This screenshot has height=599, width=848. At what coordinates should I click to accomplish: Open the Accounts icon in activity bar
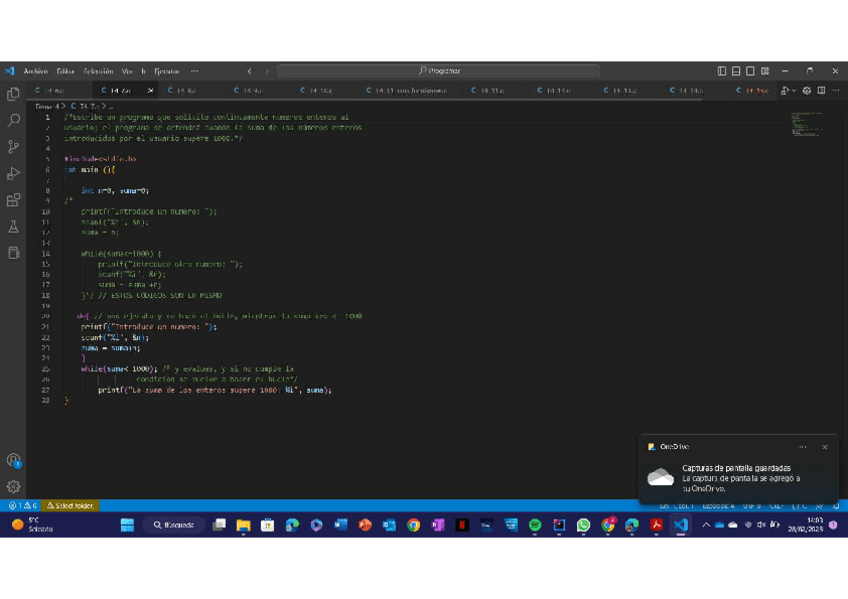[13, 460]
